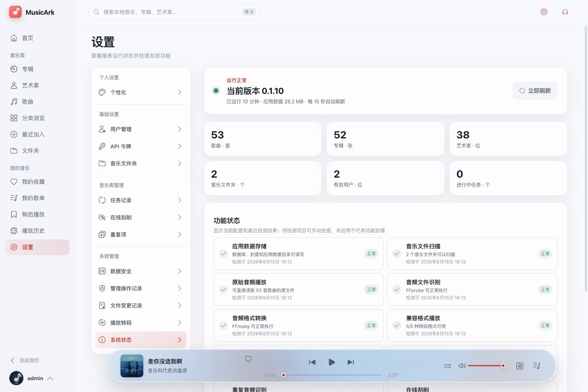
Task: Toggle the lyrics 词 button
Action: point(520,366)
